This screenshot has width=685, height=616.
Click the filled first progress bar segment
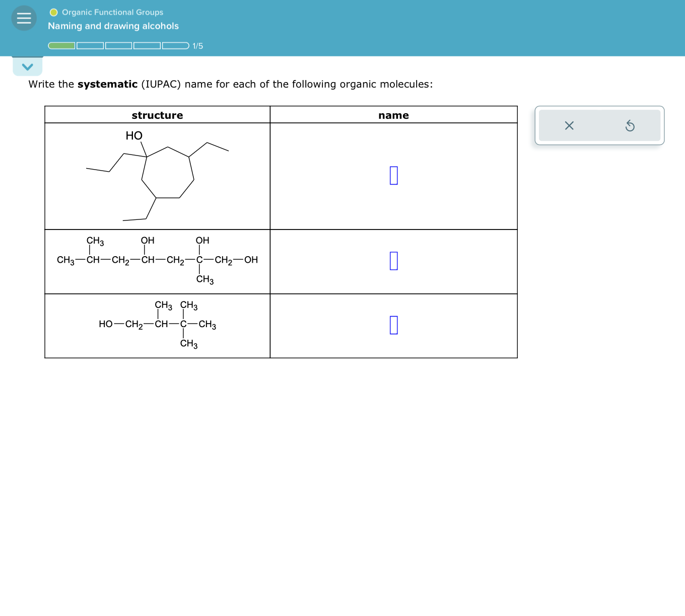click(60, 45)
